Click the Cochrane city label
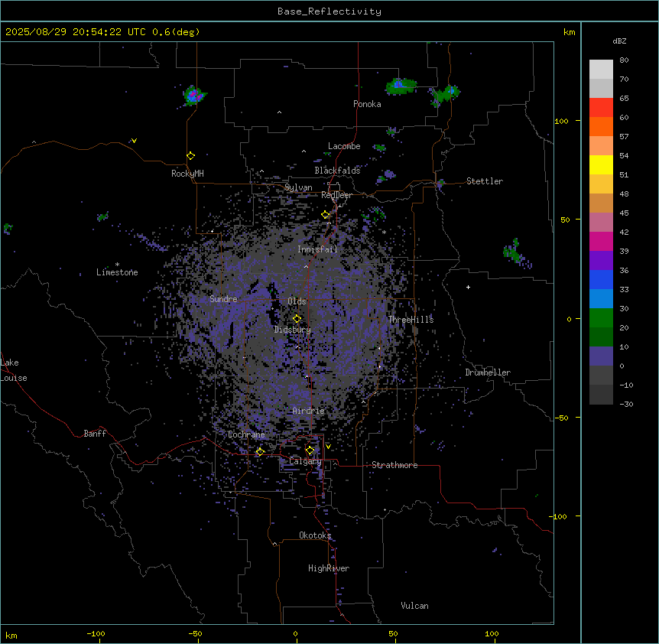The height and width of the screenshot is (644, 659). 246,434
